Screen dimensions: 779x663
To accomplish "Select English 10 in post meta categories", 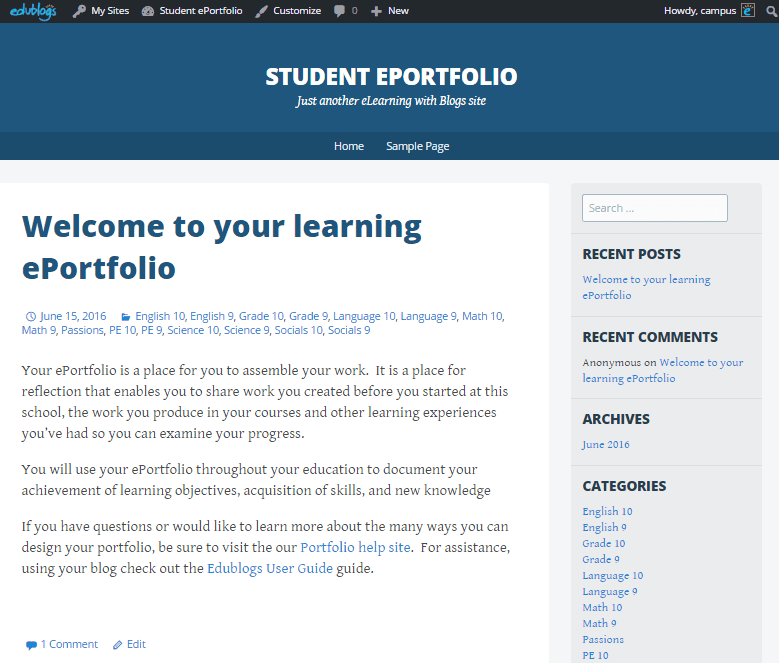I will (x=160, y=316).
